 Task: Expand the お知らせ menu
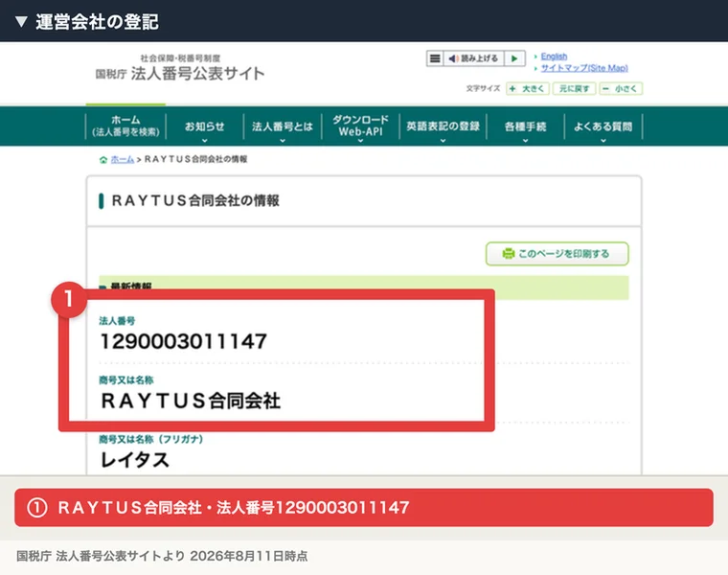205,126
